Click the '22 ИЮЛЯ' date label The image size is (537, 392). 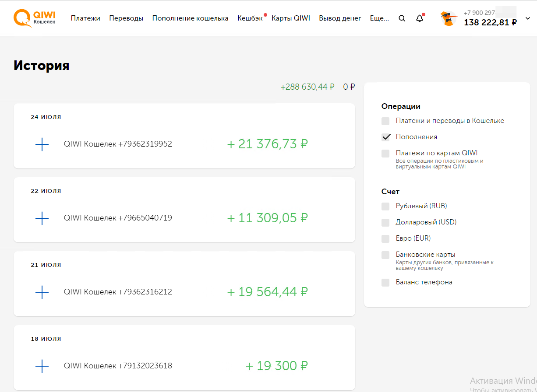(x=46, y=191)
